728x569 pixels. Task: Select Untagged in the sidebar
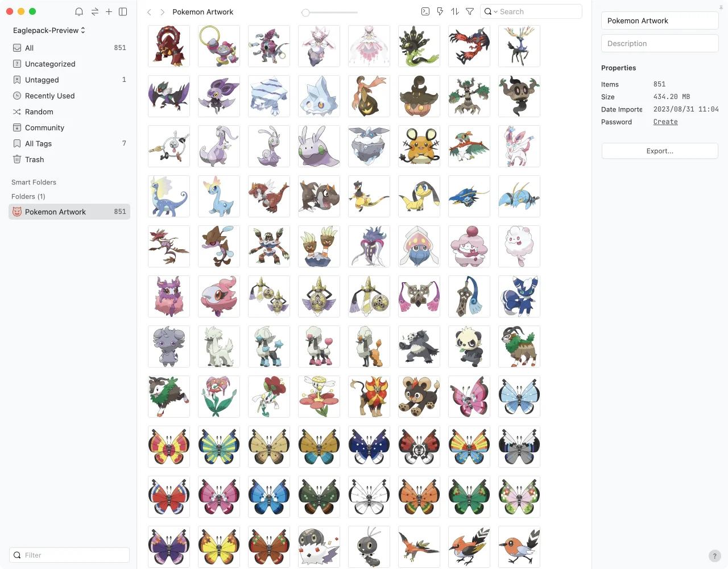[x=69, y=80]
